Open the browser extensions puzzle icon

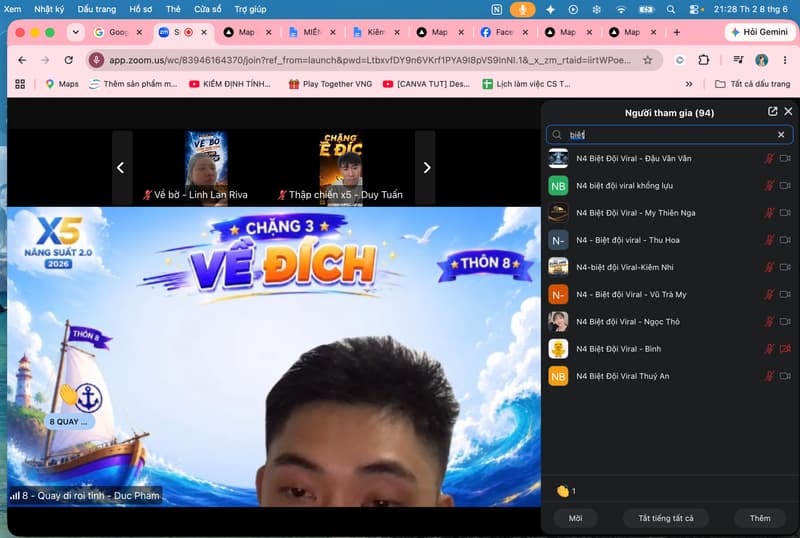click(x=704, y=60)
